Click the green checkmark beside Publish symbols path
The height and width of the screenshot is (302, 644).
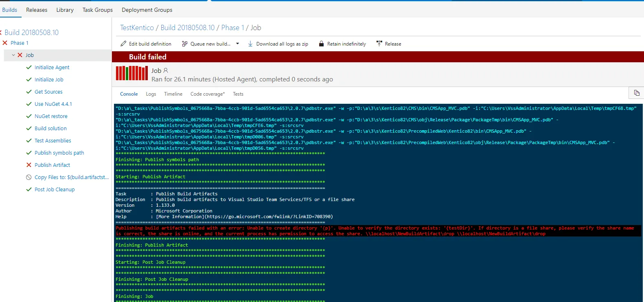[29, 153]
